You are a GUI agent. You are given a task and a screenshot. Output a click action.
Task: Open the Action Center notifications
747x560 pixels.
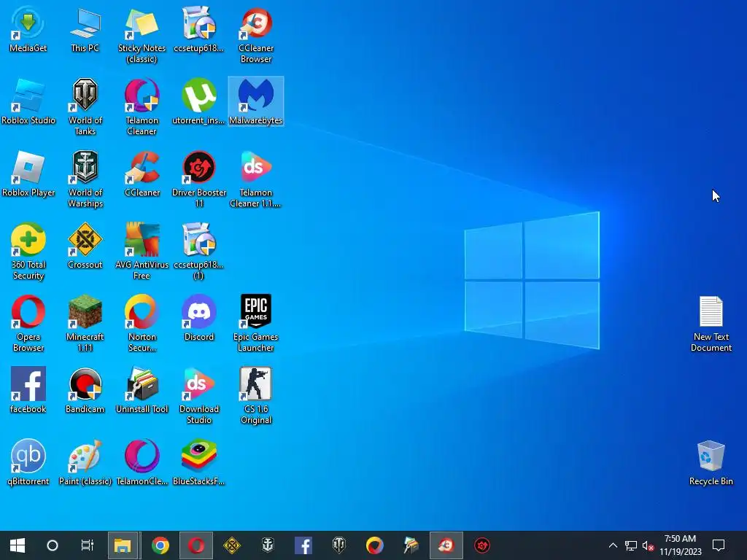pos(719,545)
